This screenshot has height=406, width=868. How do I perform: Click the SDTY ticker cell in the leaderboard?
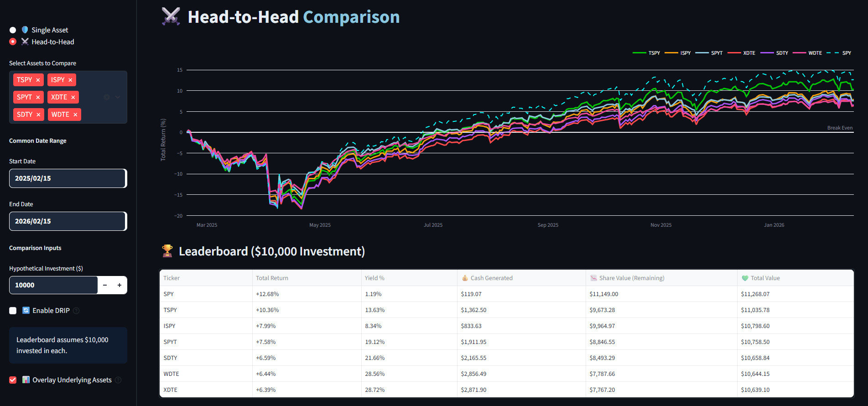(x=206, y=358)
